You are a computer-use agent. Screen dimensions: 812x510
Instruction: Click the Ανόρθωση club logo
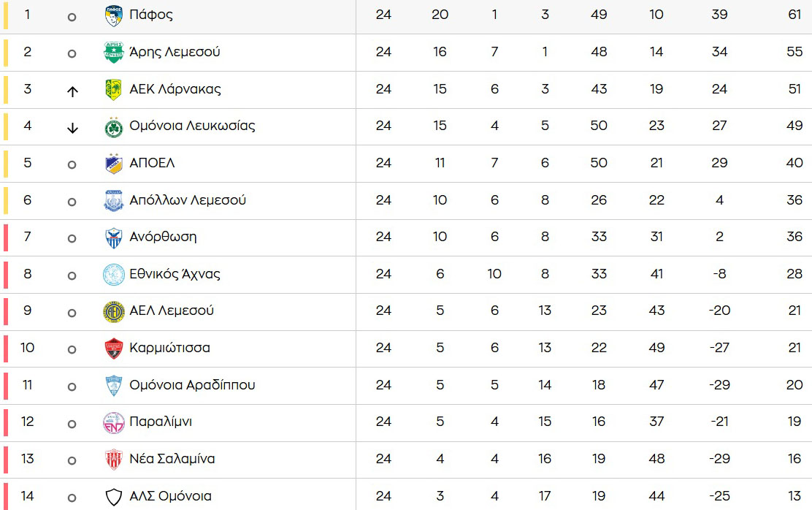tap(114, 237)
